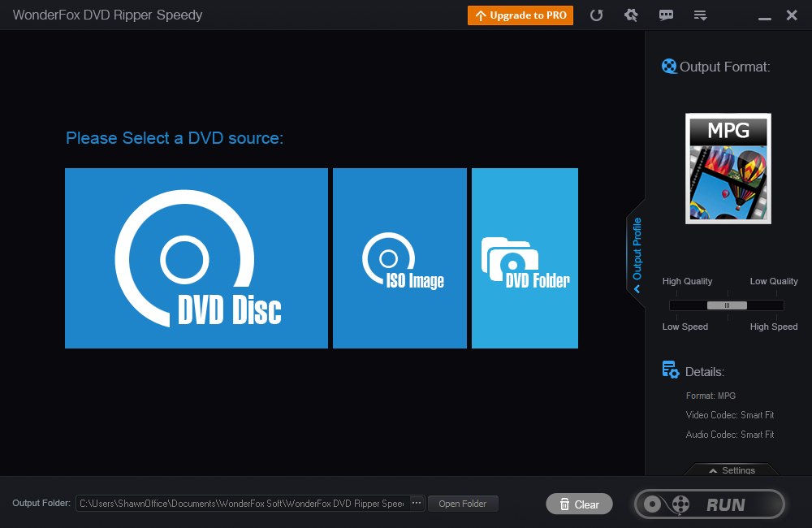The width and height of the screenshot is (812, 528).
Task: Select the DVD Folder source option
Action: pyautogui.click(x=525, y=258)
